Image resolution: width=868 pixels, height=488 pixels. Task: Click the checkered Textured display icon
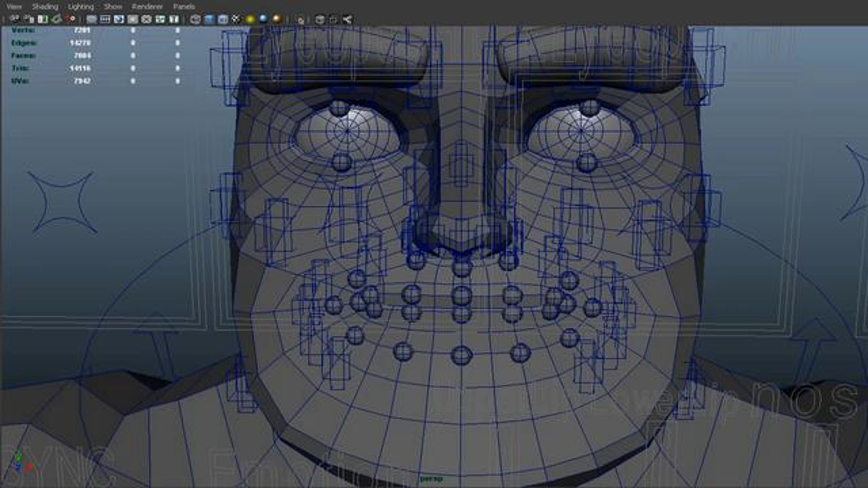tap(236, 19)
